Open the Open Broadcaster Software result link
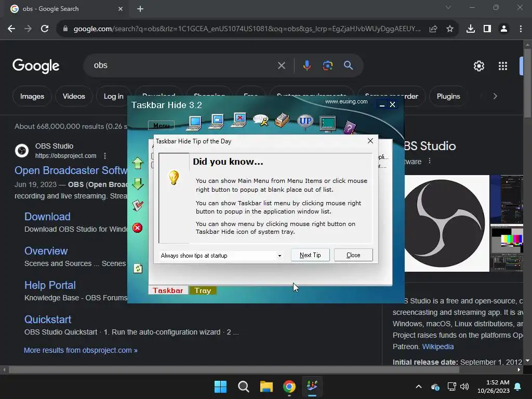Image resolution: width=532 pixels, height=399 pixels. point(71,170)
